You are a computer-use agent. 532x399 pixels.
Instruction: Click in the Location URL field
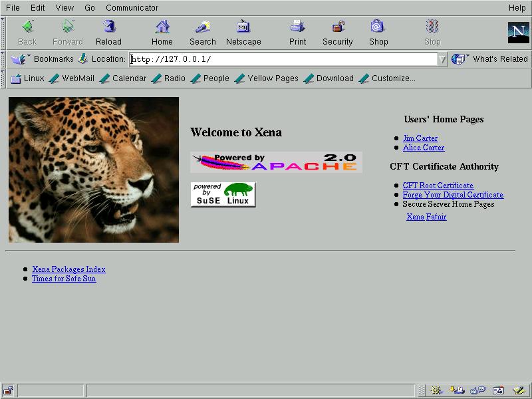coord(283,59)
